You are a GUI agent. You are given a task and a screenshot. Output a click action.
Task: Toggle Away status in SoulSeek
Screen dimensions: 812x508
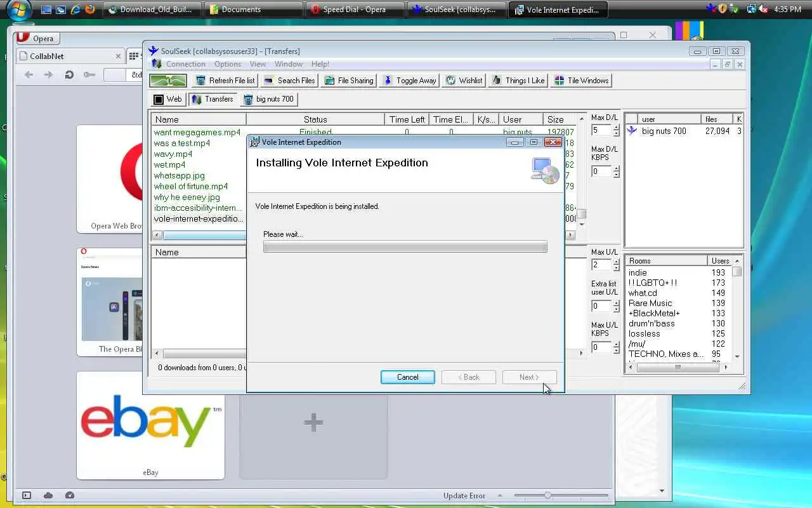pos(409,81)
